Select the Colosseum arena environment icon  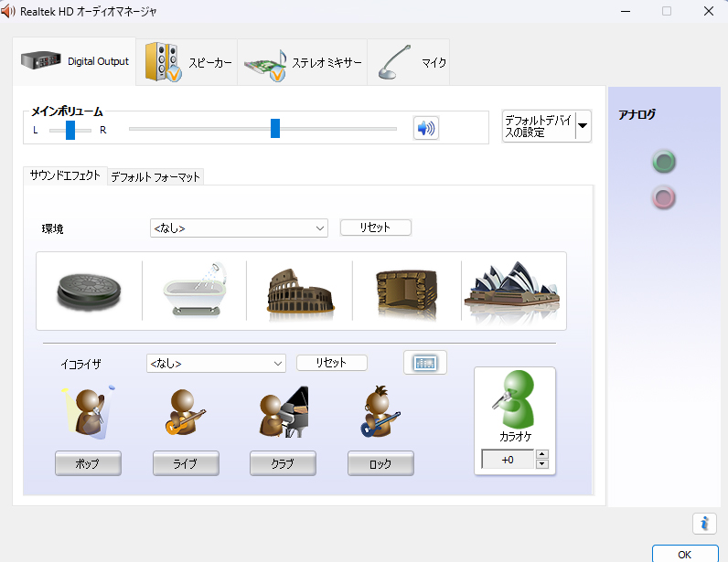coord(299,291)
